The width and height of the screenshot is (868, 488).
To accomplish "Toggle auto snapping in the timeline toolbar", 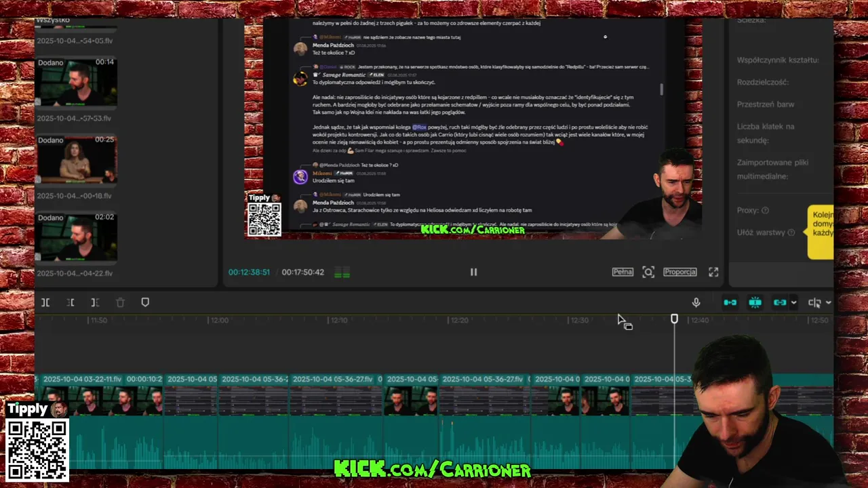I will (x=755, y=302).
